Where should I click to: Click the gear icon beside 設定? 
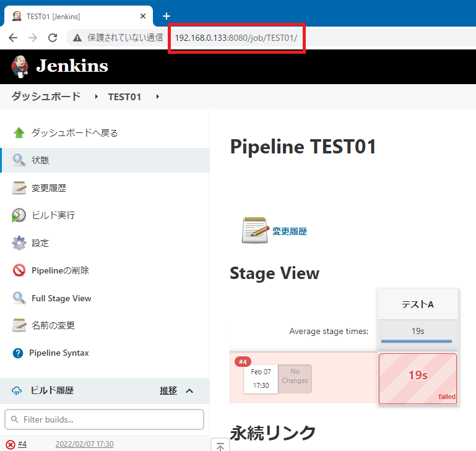(x=19, y=243)
